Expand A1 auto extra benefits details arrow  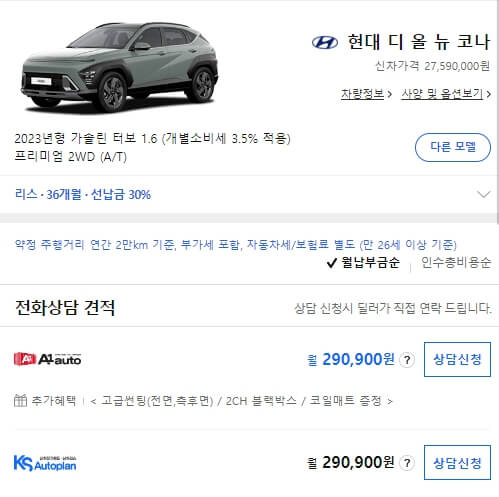coord(389,401)
